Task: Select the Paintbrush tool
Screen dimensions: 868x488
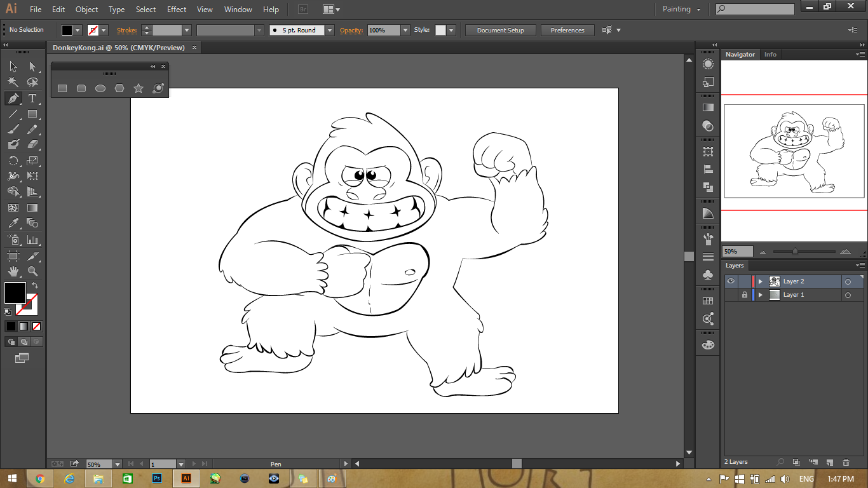Action: click(x=13, y=129)
